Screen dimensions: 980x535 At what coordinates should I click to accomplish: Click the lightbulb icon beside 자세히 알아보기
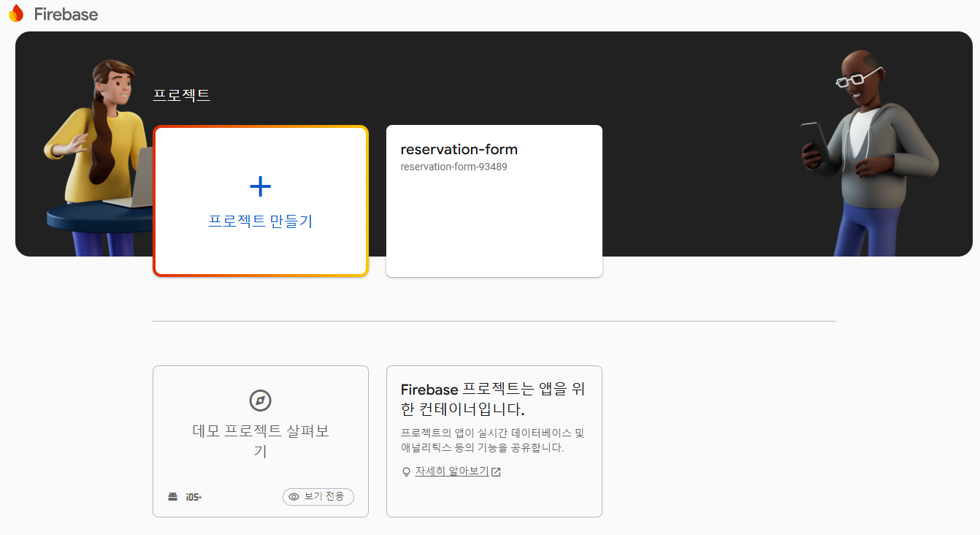(x=407, y=472)
